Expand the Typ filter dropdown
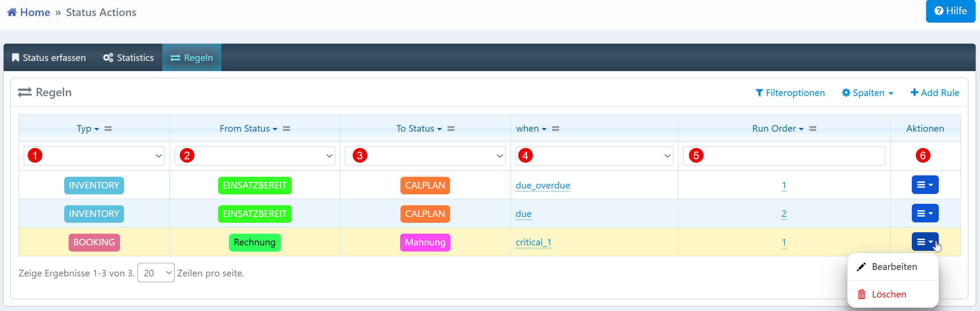The width and height of the screenshot is (980, 311). tap(94, 156)
